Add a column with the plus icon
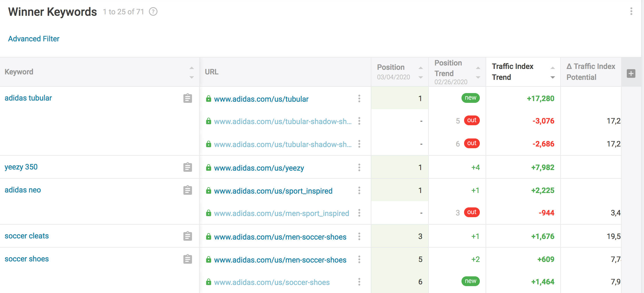 (x=631, y=74)
